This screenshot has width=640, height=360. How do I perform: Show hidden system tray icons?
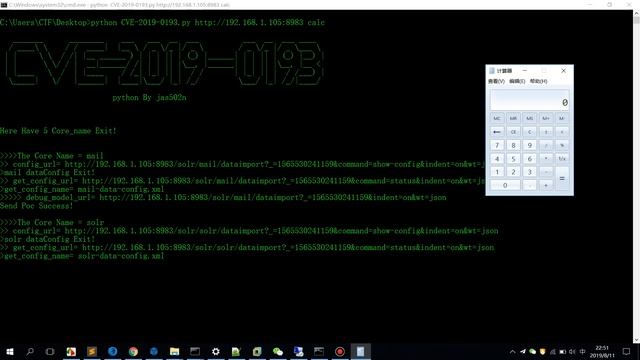click(512, 351)
